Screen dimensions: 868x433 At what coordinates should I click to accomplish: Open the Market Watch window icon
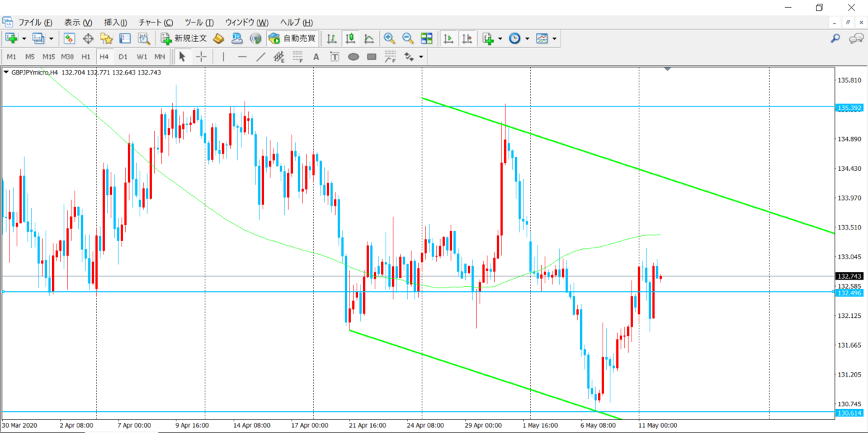69,38
